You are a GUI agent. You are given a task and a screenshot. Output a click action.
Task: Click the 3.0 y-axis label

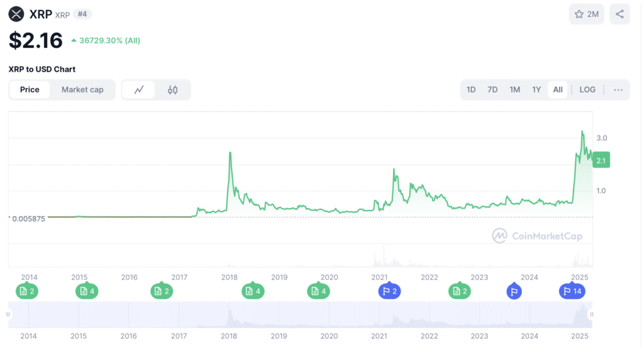pyautogui.click(x=602, y=138)
